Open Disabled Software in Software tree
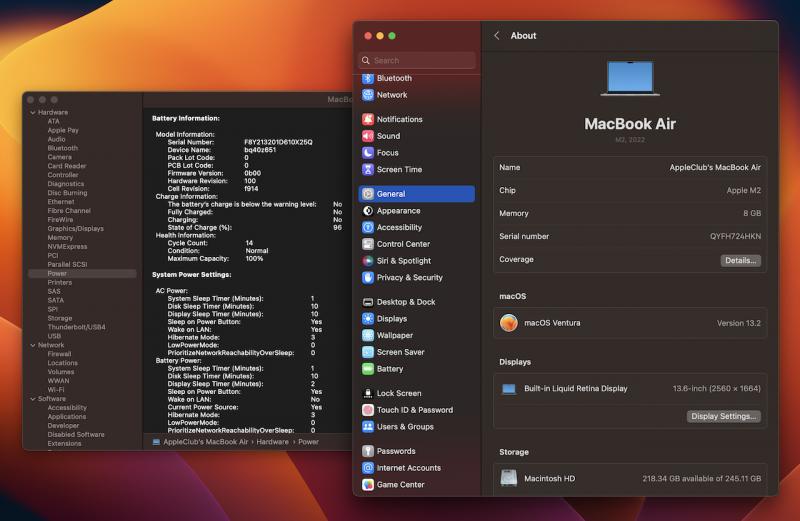Viewport: 800px width, 521px height. click(76, 435)
